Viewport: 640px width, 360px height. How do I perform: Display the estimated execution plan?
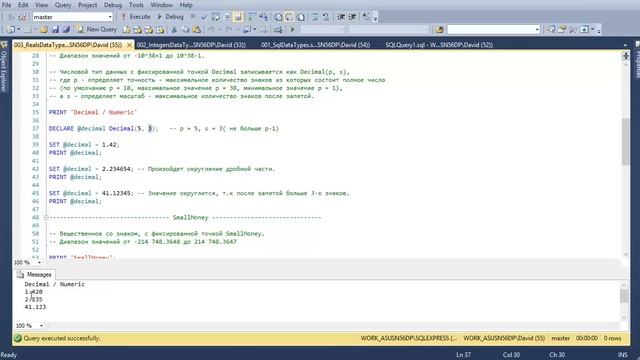(216, 17)
